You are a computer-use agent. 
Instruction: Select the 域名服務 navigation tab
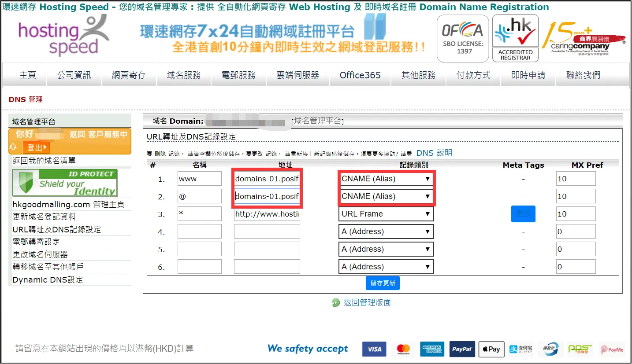click(x=184, y=75)
